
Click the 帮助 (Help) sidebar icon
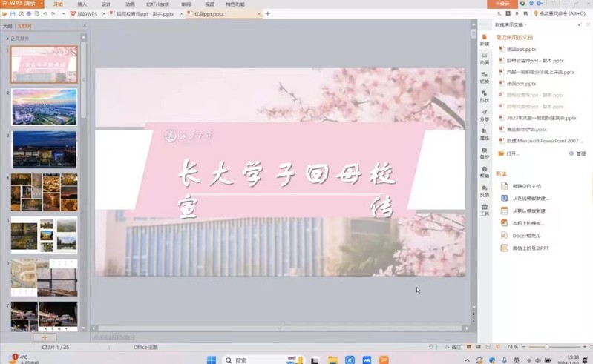pyautogui.click(x=484, y=172)
